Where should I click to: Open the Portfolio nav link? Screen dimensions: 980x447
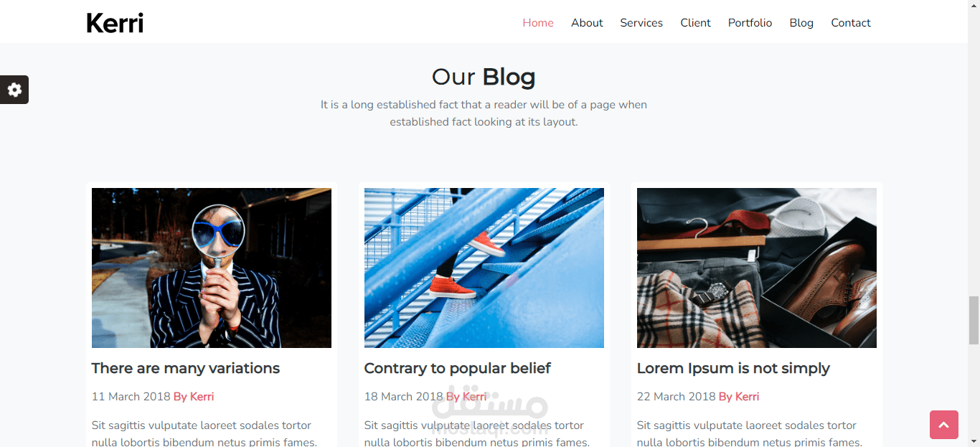tap(750, 23)
